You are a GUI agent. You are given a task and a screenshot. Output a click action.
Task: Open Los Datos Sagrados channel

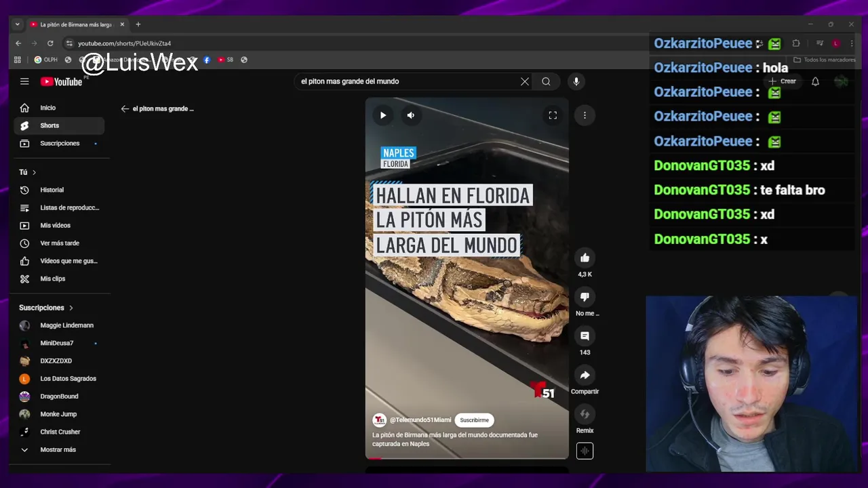click(59, 378)
